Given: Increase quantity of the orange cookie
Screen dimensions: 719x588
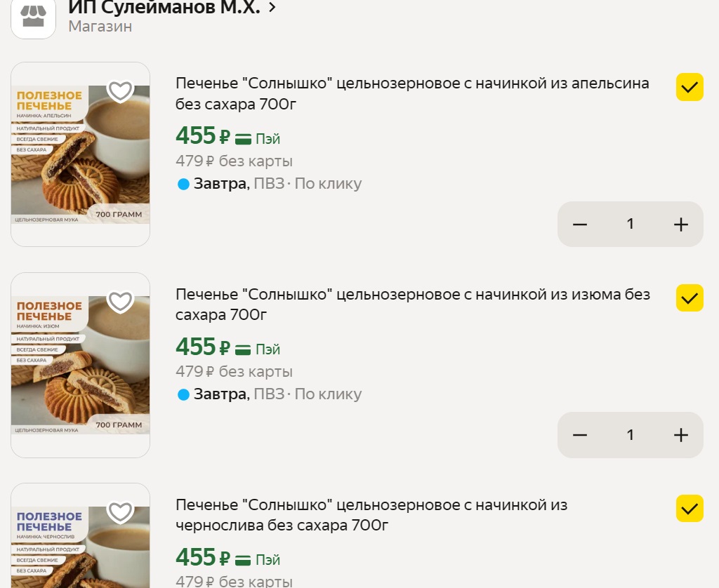Looking at the screenshot, I should point(681,225).
